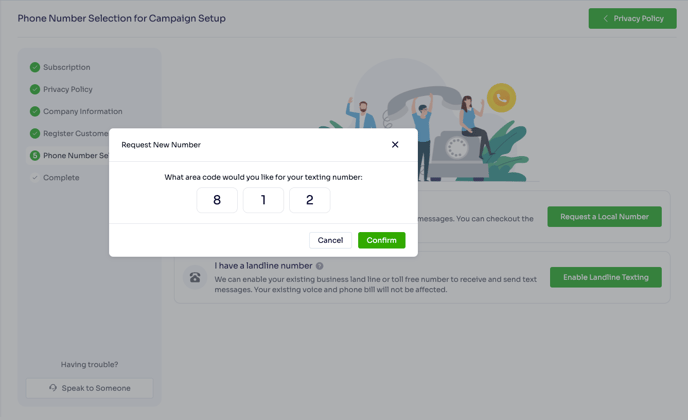Select the Subscription step in sidebar
Viewport: 688px width, 420px height.
point(66,67)
